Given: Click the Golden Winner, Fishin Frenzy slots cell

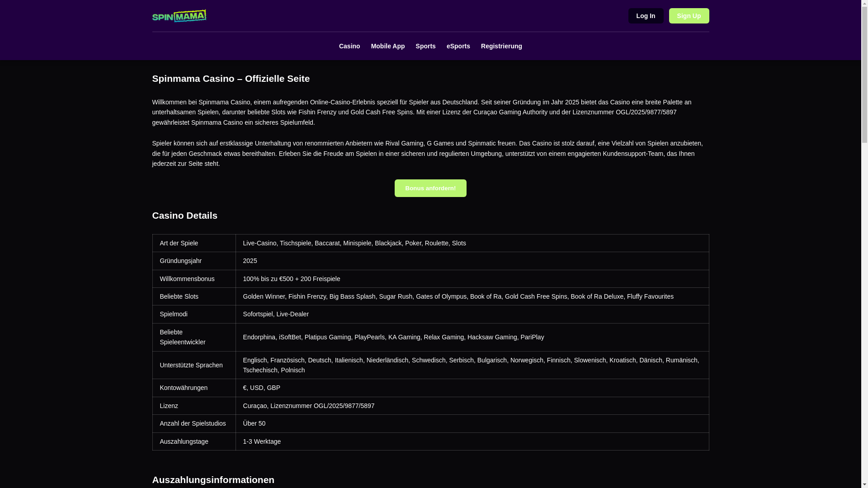Looking at the screenshot, I should [x=472, y=296].
